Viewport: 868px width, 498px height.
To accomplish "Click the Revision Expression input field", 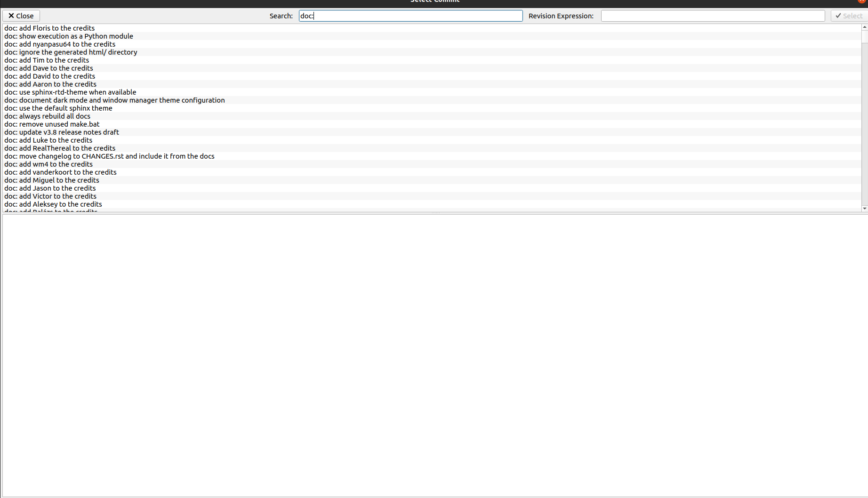I will (x=713, y=16).
